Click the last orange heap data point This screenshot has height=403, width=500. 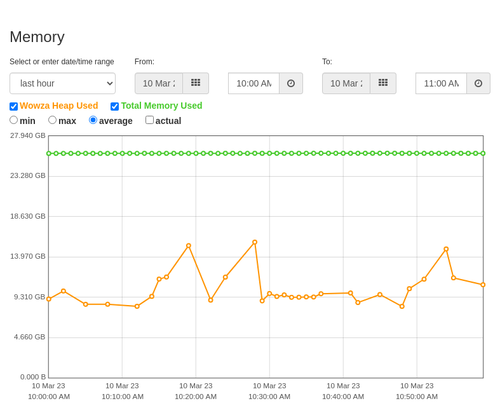coord(483,285)
